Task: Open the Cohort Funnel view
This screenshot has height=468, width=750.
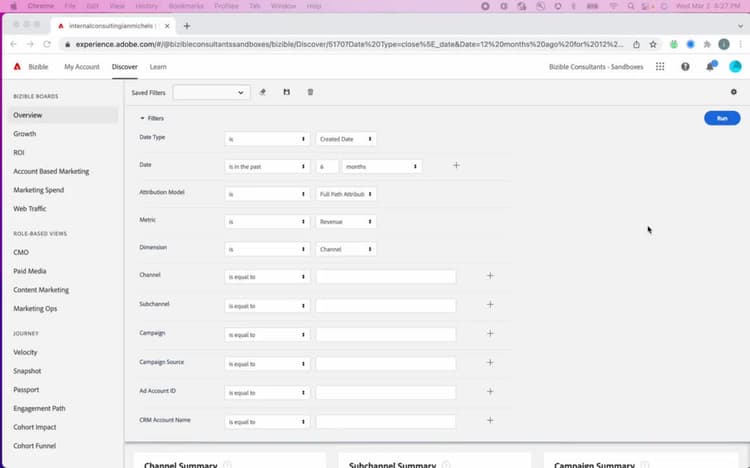Action: point(34,446)
